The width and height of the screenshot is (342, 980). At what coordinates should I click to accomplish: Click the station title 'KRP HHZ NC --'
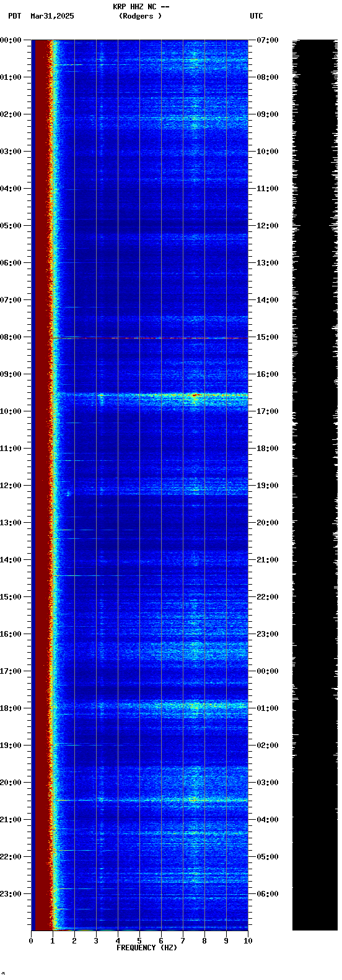[141, 7]
